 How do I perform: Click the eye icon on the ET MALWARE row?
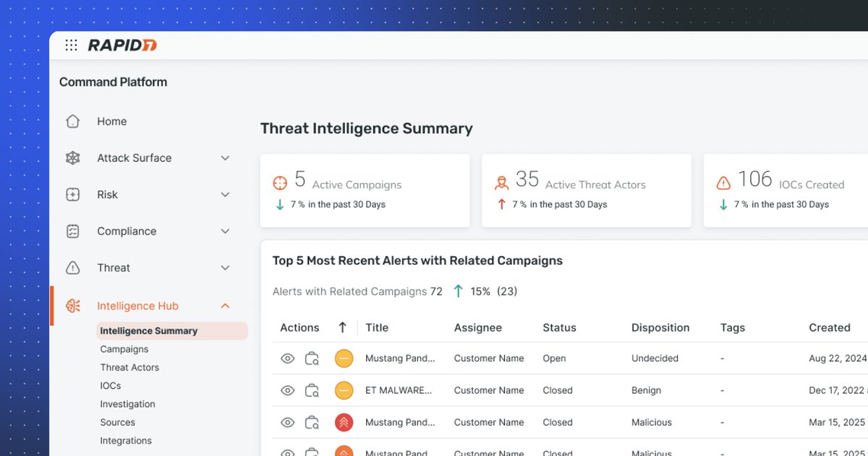coord(287,390)
